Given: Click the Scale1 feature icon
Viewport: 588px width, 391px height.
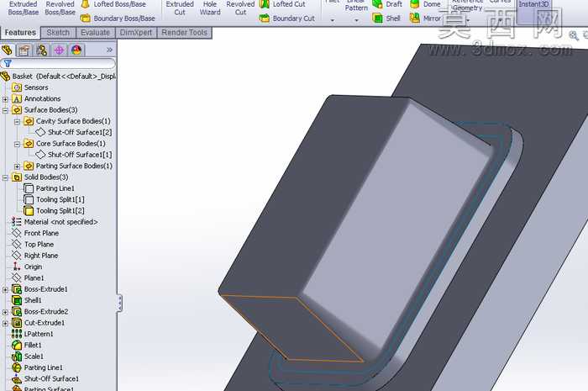Looking at the screenshot, I should tap(17, 356).
